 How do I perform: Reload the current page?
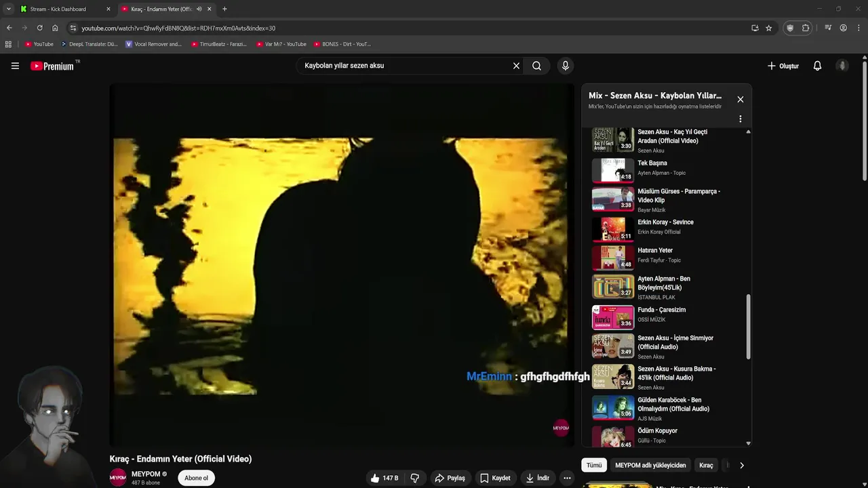39,28
